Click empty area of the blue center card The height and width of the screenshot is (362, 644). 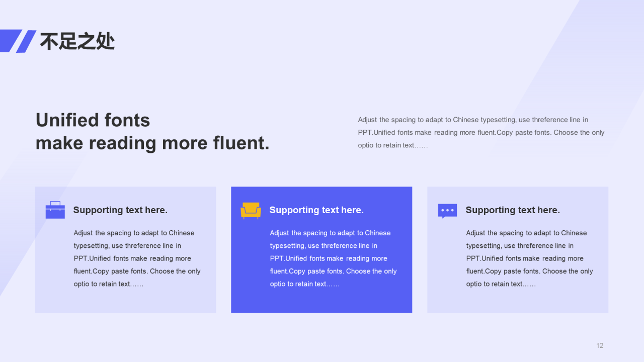(321, 301)
